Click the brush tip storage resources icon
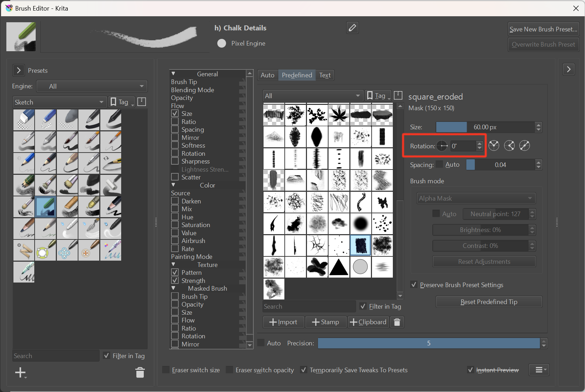 [398, 95]
